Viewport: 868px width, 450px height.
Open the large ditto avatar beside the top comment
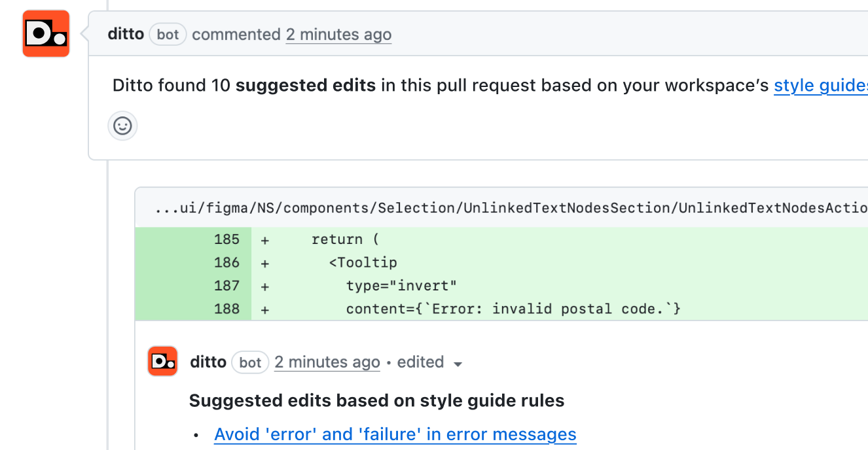tap(46, 33)
